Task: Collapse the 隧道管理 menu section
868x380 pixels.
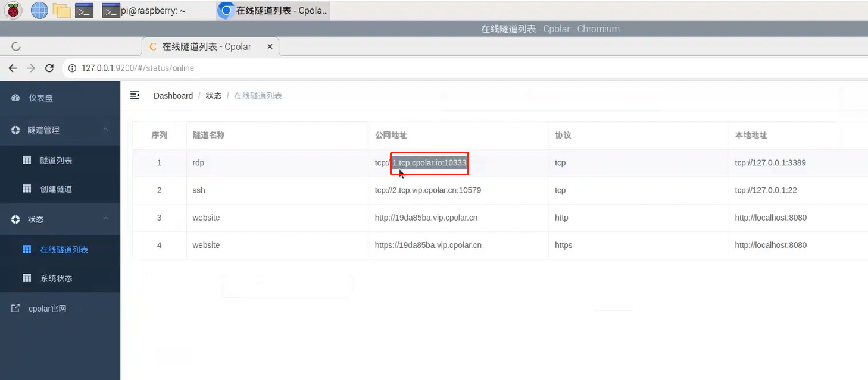Action: tap(60, 130)
